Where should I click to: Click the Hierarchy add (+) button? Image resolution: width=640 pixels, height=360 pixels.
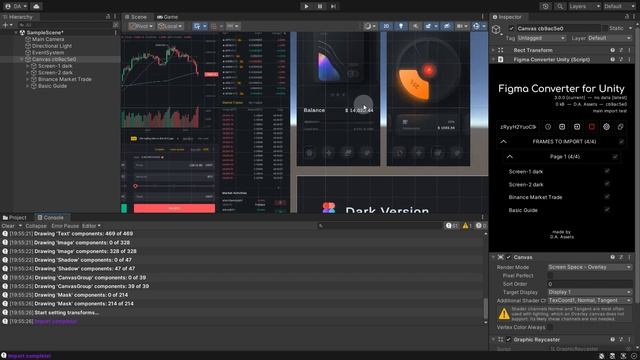pos(7,25)
